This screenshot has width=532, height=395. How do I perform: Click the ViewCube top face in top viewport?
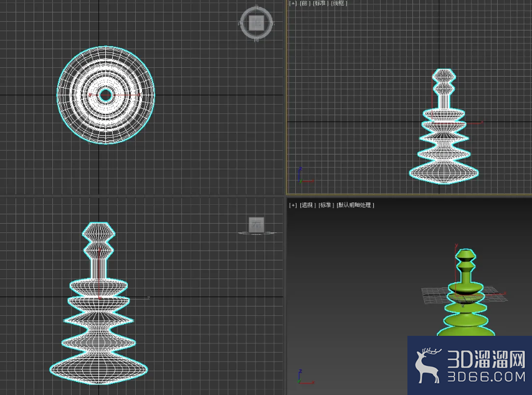[x=257, y=23]
